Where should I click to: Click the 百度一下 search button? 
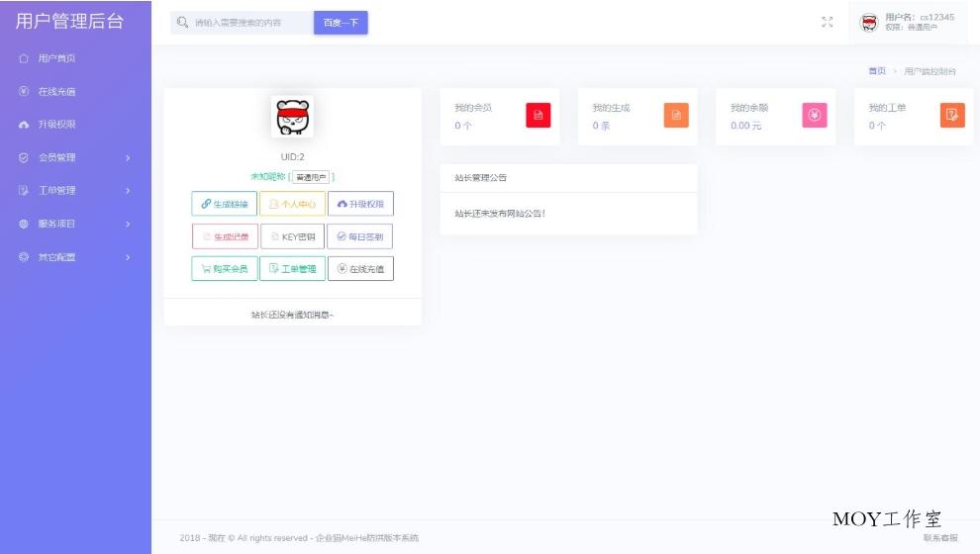point(341,23)
